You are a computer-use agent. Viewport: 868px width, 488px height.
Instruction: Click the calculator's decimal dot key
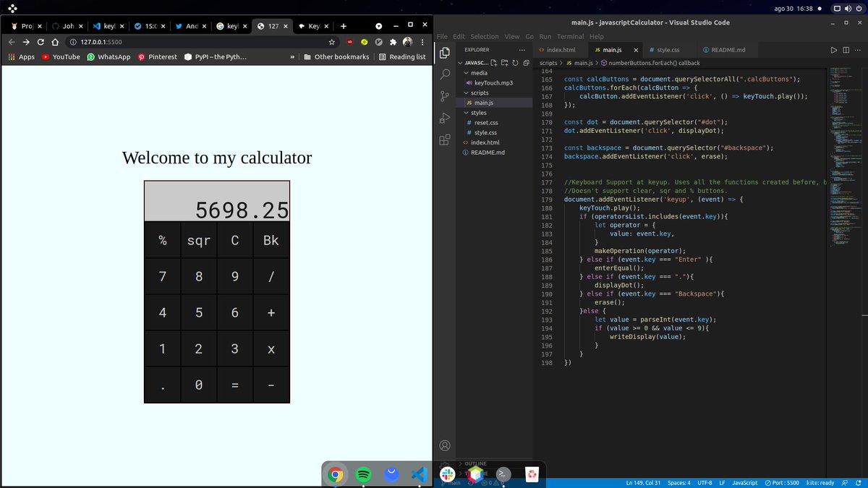[x=163, y=385]
